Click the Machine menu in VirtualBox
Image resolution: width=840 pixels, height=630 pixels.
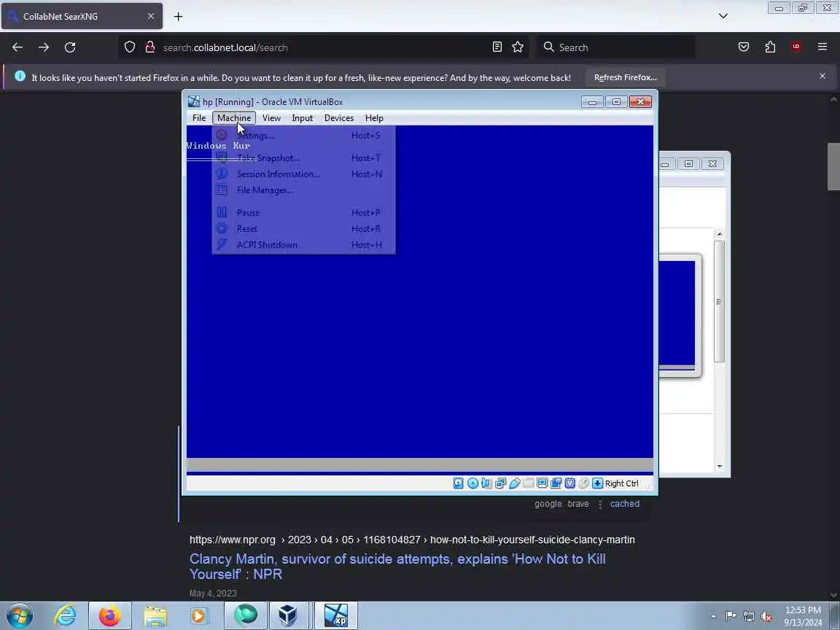pos(234,118)
